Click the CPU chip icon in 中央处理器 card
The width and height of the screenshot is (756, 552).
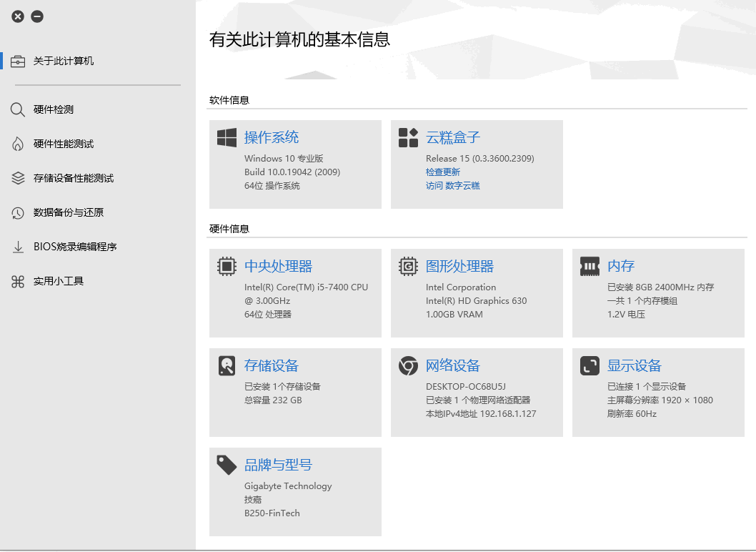click(x=227, y=267)
